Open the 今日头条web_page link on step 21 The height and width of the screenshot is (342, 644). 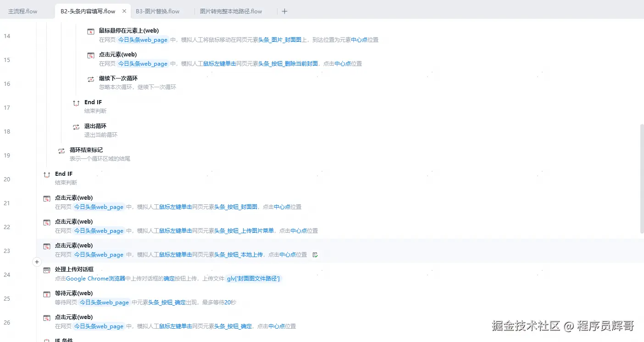tap(99, 207)
